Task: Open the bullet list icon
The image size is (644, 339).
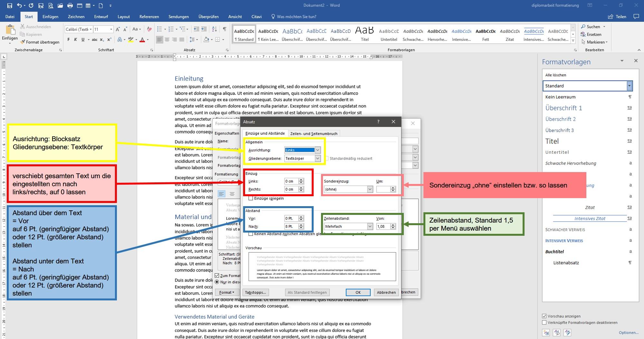Action: point(159,29)
